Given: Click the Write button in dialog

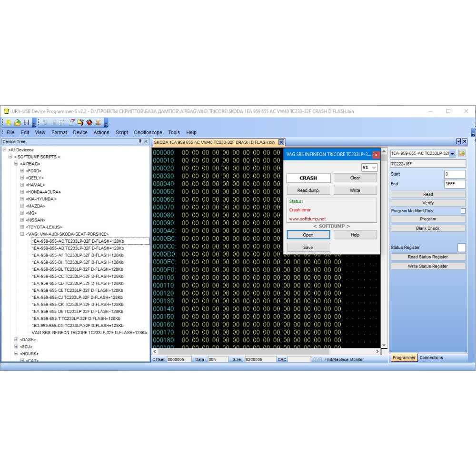Looking at the screenshot, I should pos(355,190).
